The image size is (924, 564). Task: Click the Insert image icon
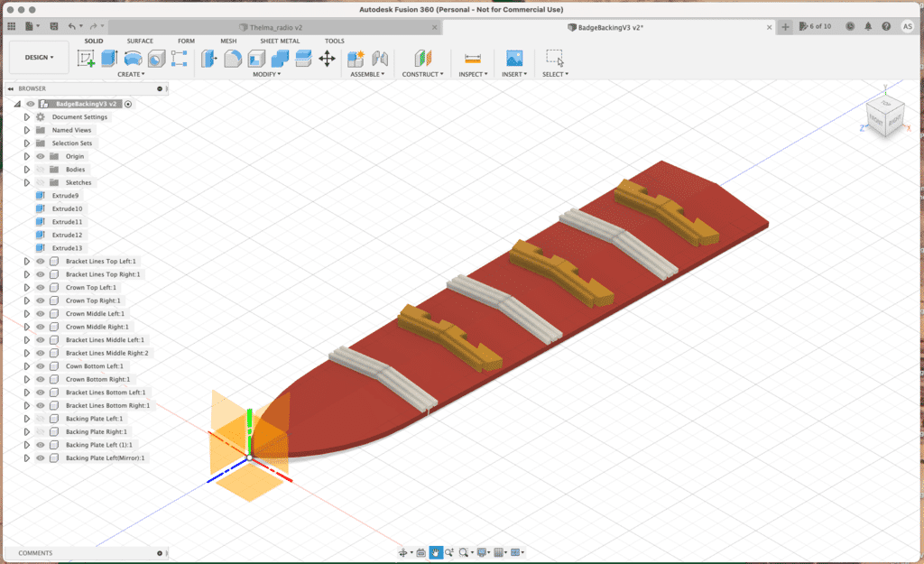coord(514,59)
